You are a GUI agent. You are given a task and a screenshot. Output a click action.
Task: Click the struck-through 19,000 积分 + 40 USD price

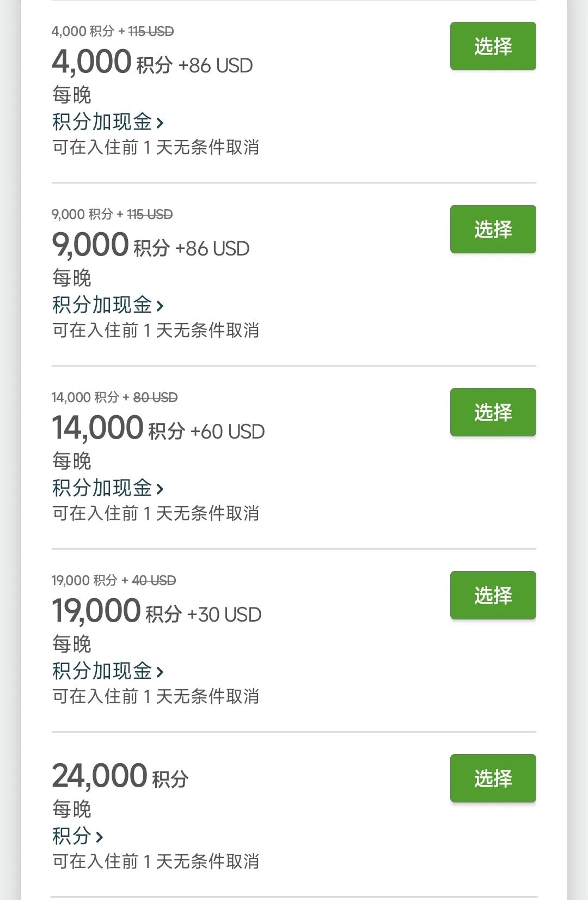(x=114, y=581)
